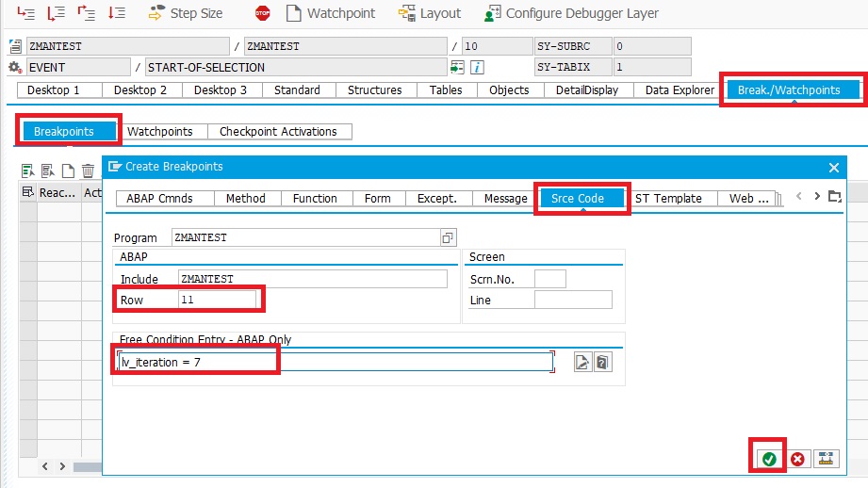Select the ABAP Cmnds tab

tap(165, 198)
